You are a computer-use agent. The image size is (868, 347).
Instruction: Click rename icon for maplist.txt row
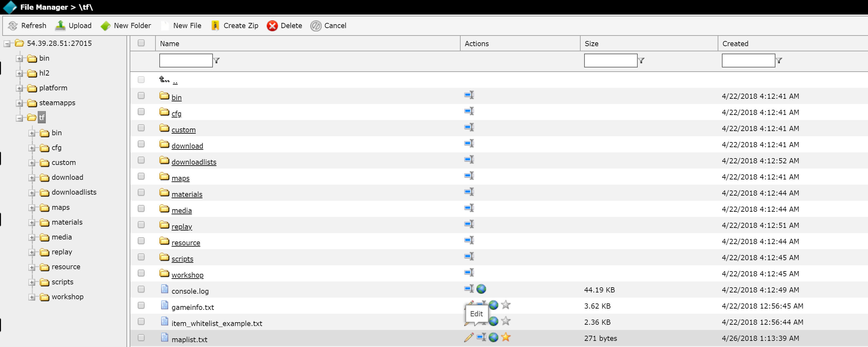pos(481,337)
